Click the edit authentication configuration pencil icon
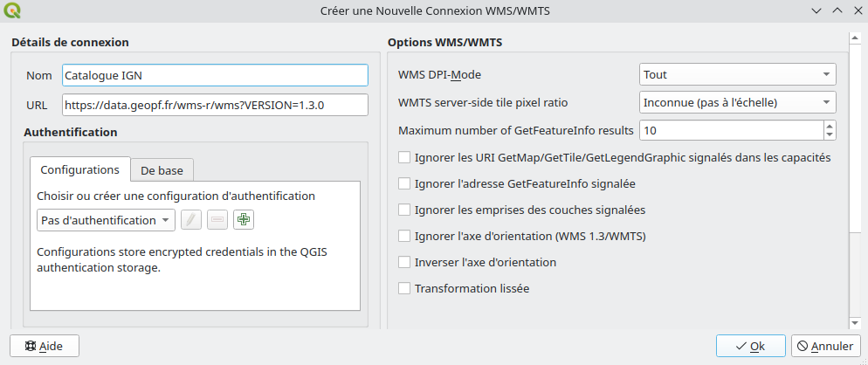This screenshot has width=868, height=365. click(191, 220)
